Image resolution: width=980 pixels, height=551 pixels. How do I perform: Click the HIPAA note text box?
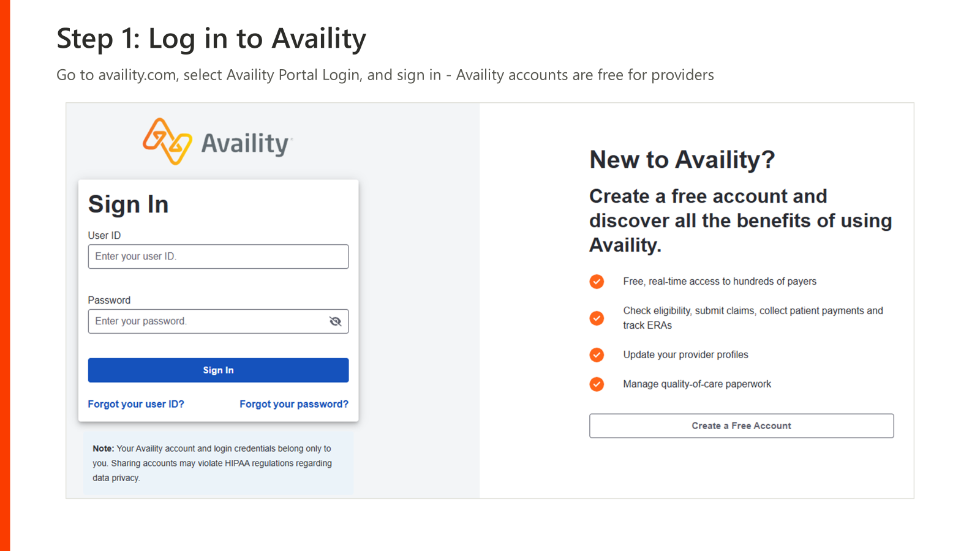[x=218, y=463]
